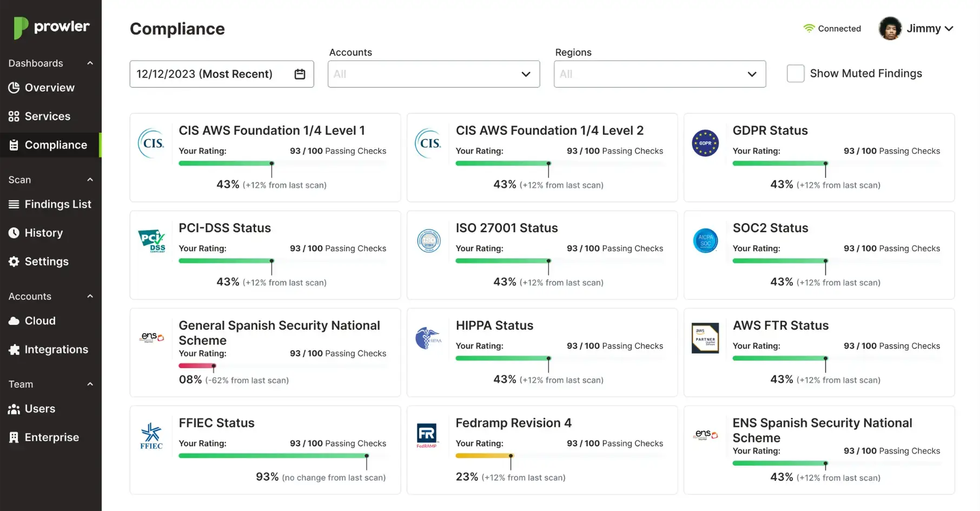Click the Cloud icon in sidebar
980x511 pixels.
(x=14, y=321)
